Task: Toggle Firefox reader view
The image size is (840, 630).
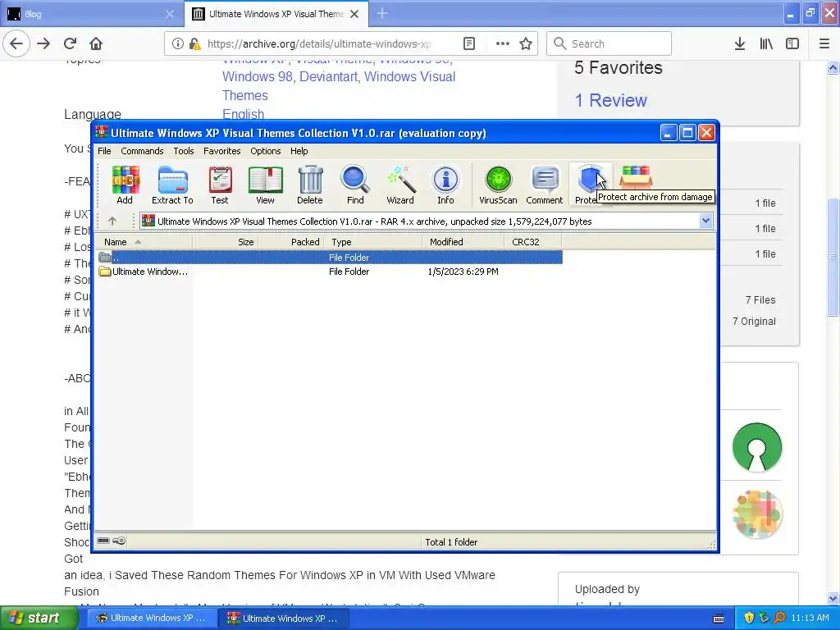Action: (x=468, y=43)
